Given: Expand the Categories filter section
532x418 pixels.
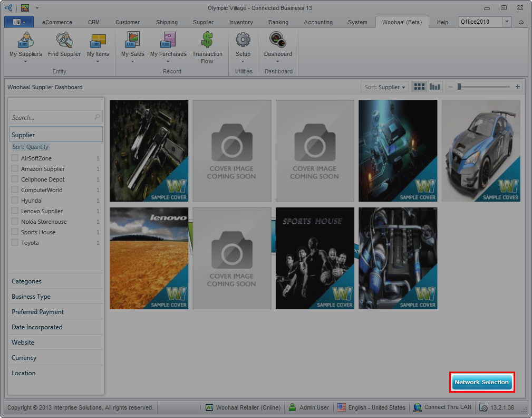Looking at the screenshot, I should point(56,281).
